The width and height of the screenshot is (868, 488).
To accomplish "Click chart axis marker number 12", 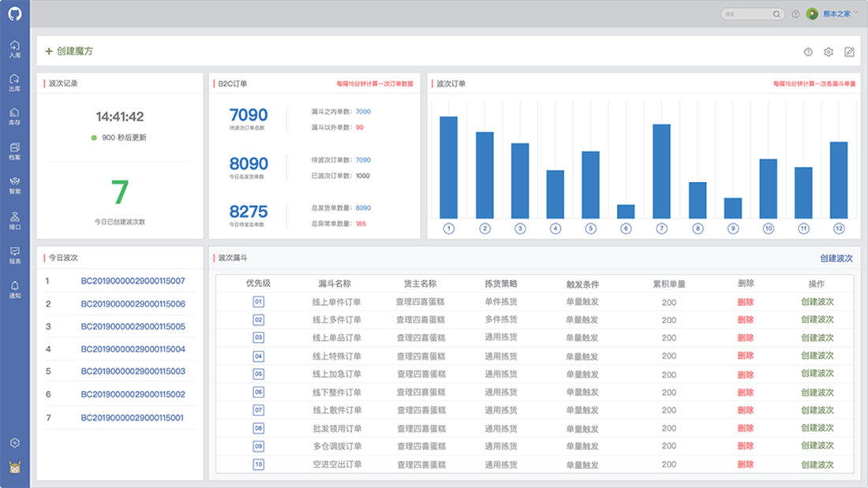I will click(x=840, y=229).
